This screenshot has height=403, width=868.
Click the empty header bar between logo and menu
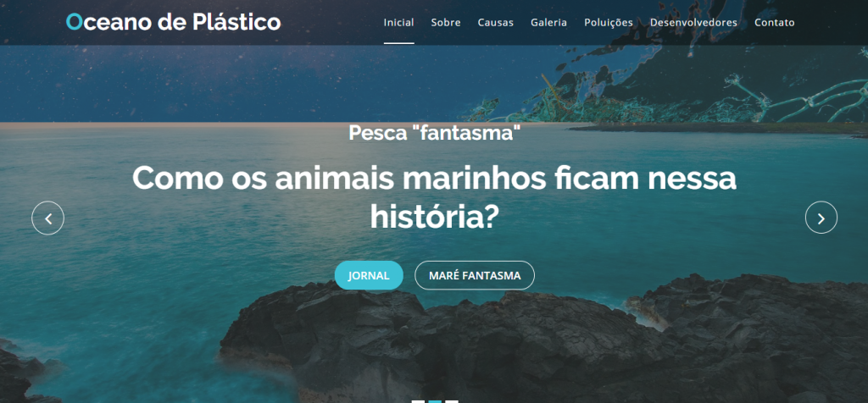pos(332,23)
